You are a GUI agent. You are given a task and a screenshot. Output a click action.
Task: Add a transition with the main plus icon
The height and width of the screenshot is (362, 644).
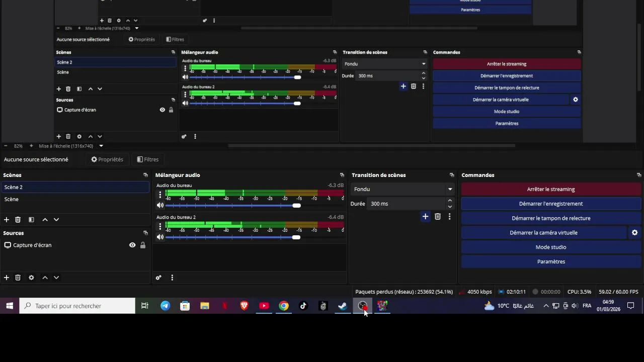[425, 216]
